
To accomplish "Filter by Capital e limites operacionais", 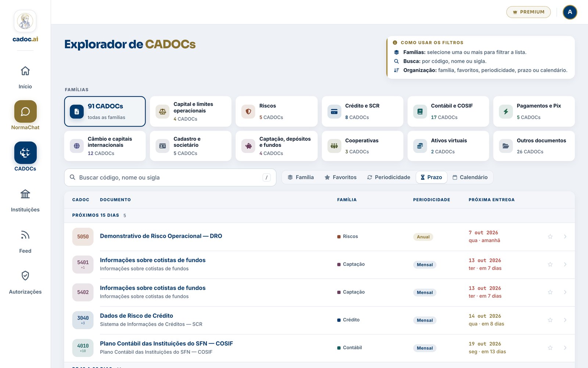I will click(x=191, y=112).
